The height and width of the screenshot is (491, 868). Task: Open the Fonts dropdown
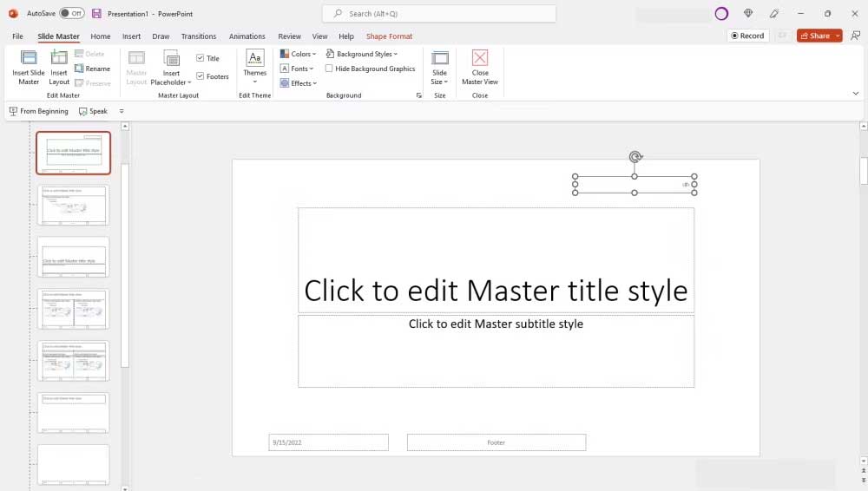click(297, 69)
